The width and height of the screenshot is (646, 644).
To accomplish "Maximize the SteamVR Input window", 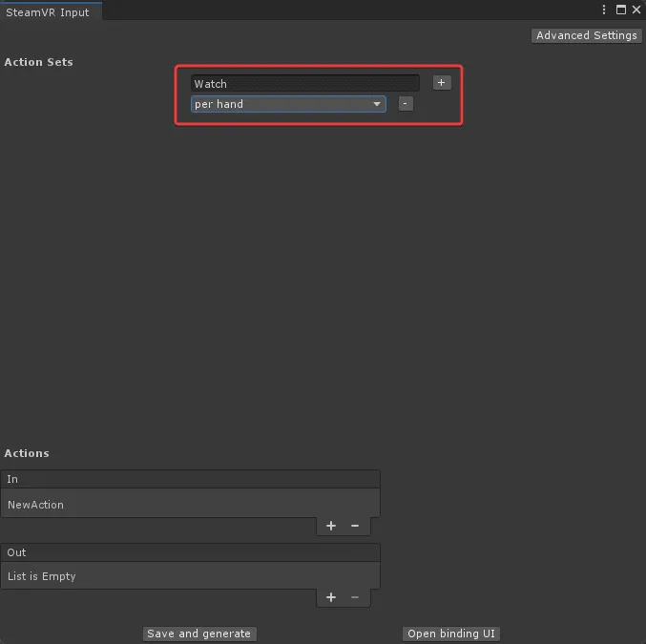I will tap(621, 10).
